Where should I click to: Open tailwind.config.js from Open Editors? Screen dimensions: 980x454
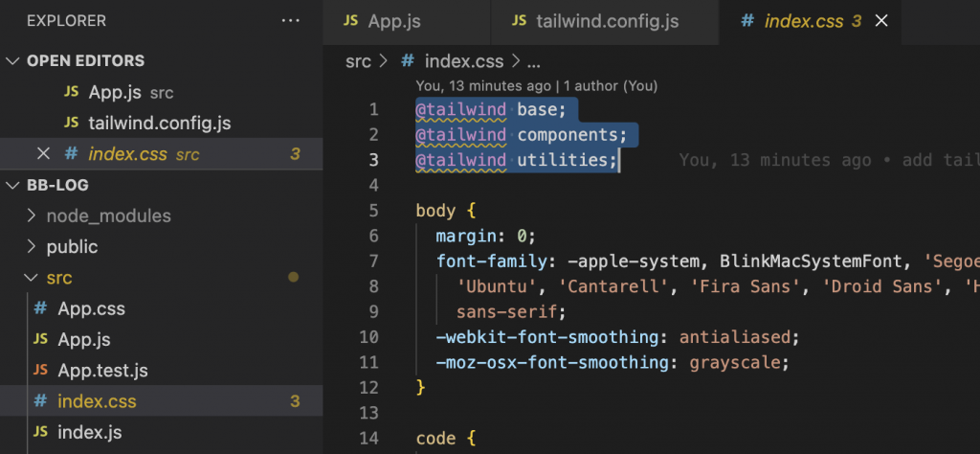[159, 123]
